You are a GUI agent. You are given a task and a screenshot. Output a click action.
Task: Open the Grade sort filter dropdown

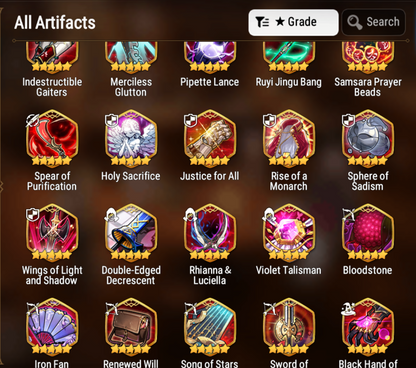point(293,22)
